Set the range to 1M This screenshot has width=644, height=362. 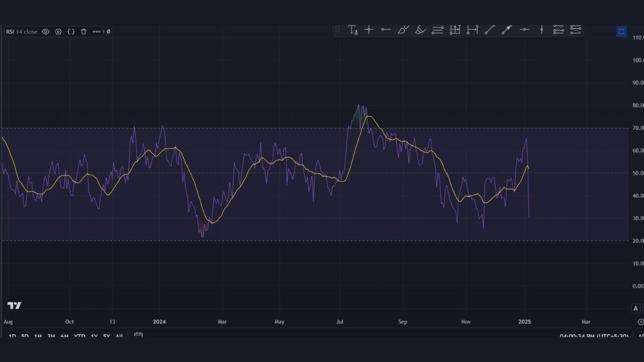[x=38, y=336]
